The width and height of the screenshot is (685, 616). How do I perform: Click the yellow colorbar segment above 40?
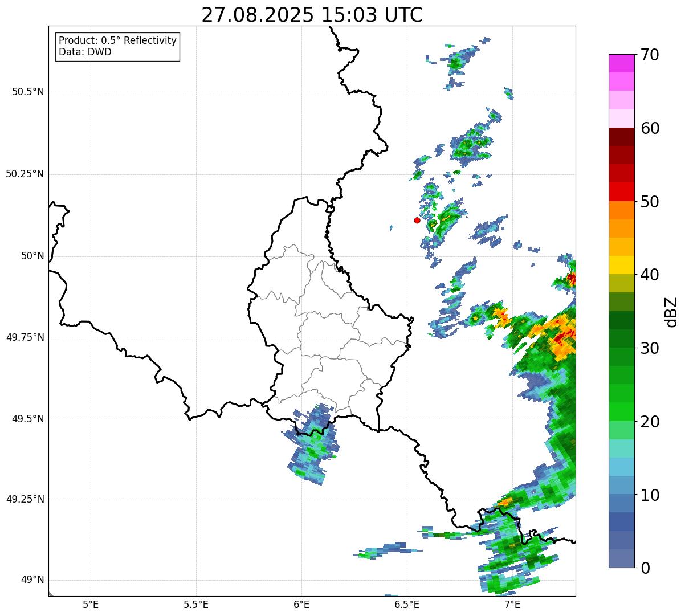(621, 265)
